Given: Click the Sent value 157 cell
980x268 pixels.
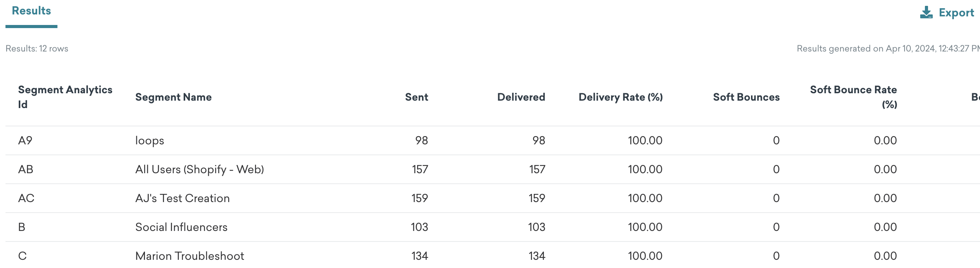Looking at the screenshot, I should (420, 169).
